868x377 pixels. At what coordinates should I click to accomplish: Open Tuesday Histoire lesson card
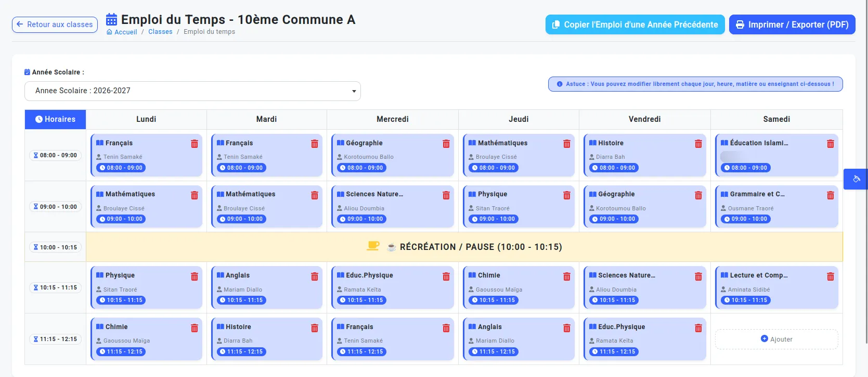coord(267,340)
